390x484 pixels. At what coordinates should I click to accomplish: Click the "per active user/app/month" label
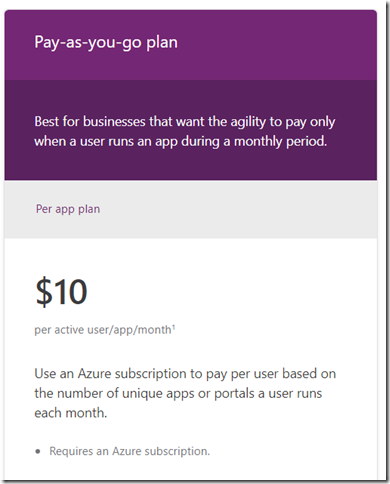[103, 330]
